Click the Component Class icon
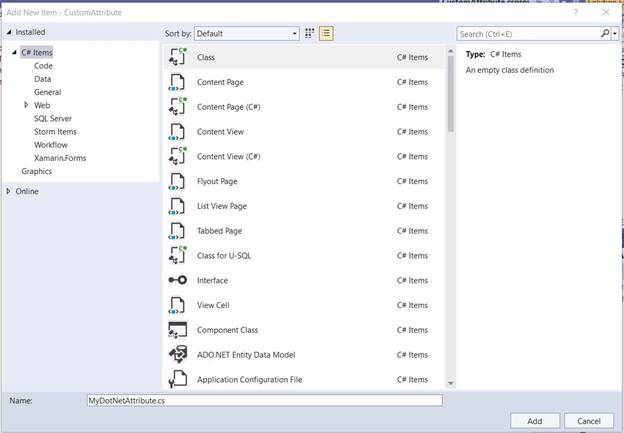The image size is (624, 433). tap(177, 330)
